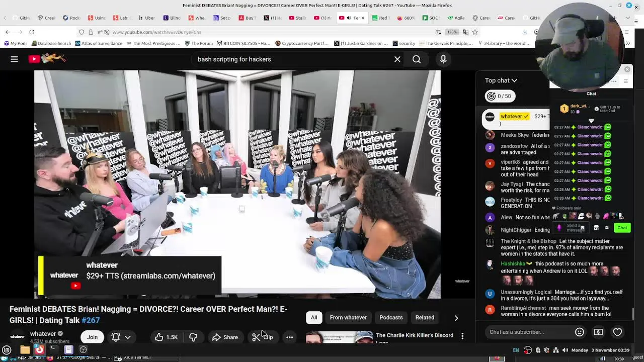This screenshot has width=644, height=362.
Task: Open the YouTube hamburger guide menu
Action: 14,59
